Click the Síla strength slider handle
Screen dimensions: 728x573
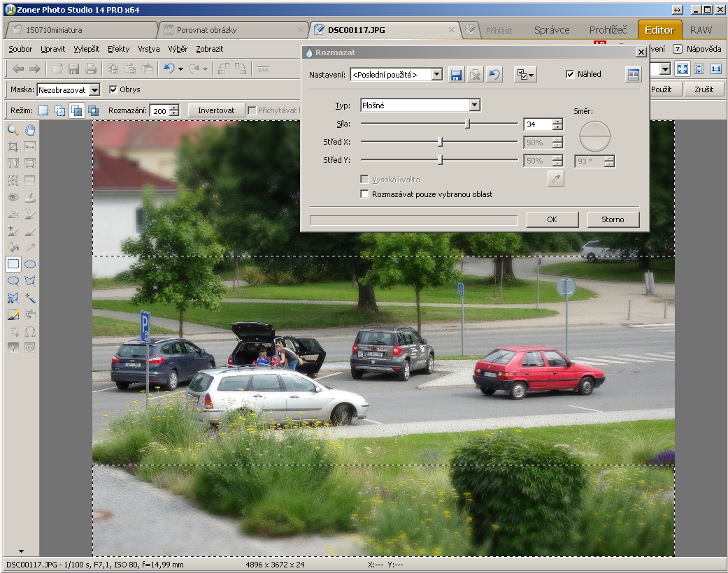tap(468, 124)
